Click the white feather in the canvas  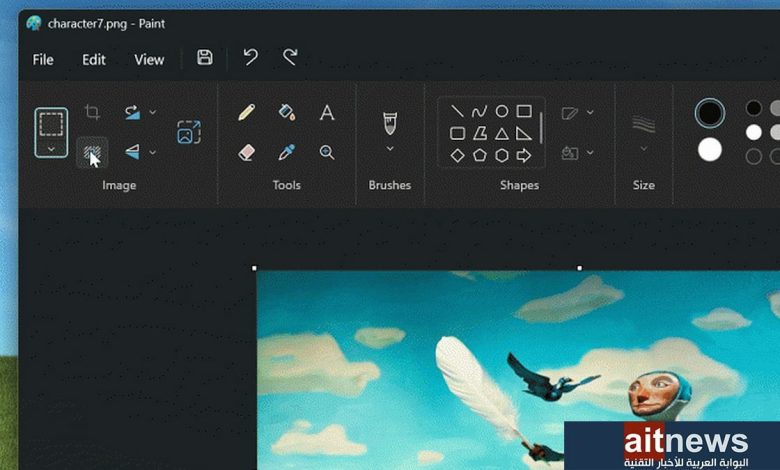[x=475, y=385]
